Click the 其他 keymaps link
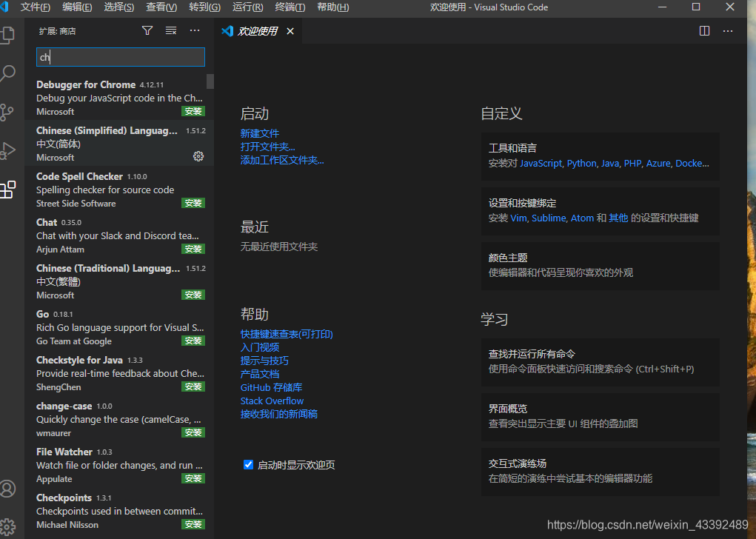The height and width of the screenshot is (539, 756). coord(618,218)
